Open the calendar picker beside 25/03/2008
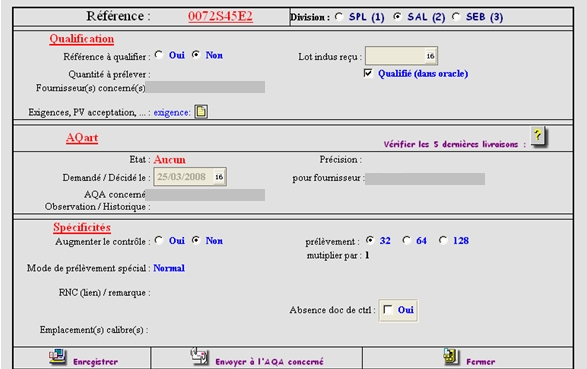 [219, 177]
